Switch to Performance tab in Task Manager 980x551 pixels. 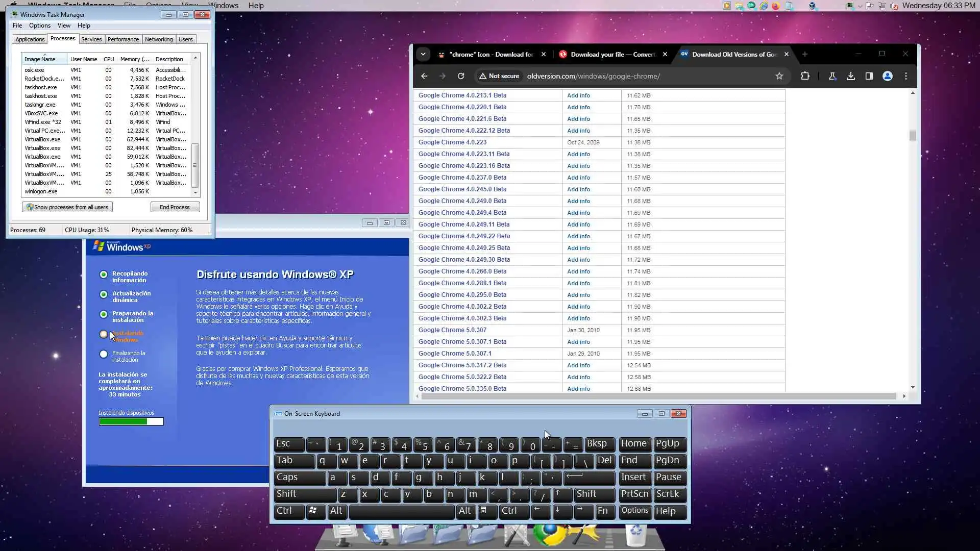click(123, 39)
